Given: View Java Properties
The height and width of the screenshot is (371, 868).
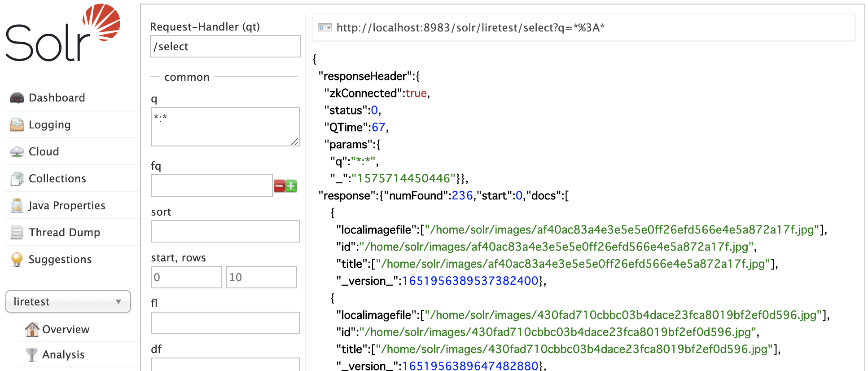Looking at the screenshot, I should point(66,205).
